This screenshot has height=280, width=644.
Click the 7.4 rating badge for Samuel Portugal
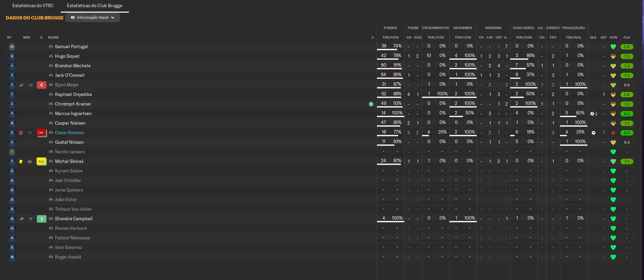pyautogui.click(x=627, y=47)
